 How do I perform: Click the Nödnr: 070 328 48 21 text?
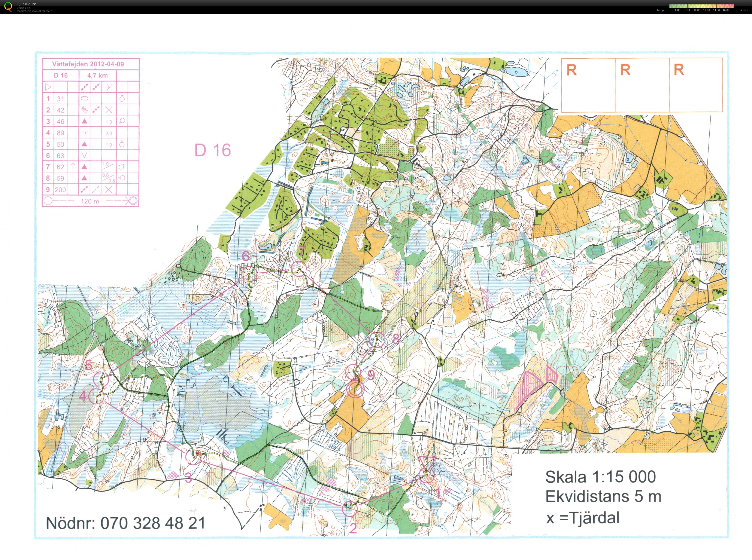click(x=125, y=523)
